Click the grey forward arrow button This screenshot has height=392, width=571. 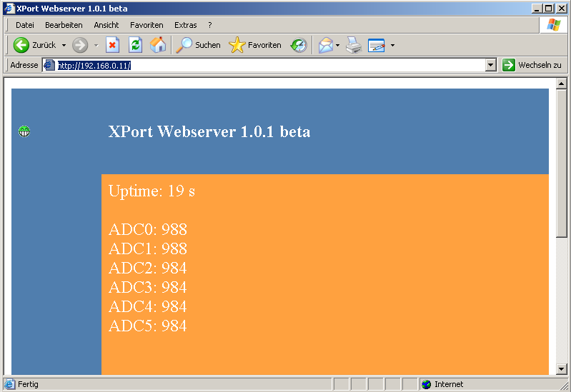[x=80, y=45]
